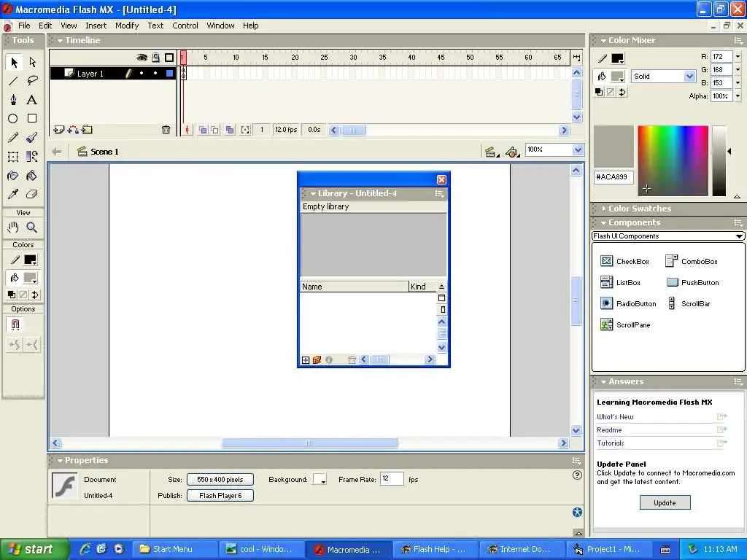Select the Free Transform tool

click(13, 156)
